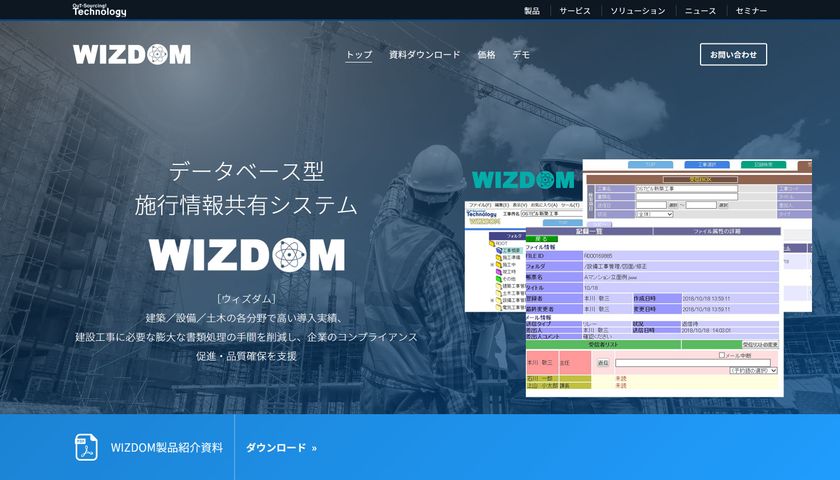The image size is (840, 480).
Task: Tick the メール中断 checkbox
Action: tap(722, 355)
